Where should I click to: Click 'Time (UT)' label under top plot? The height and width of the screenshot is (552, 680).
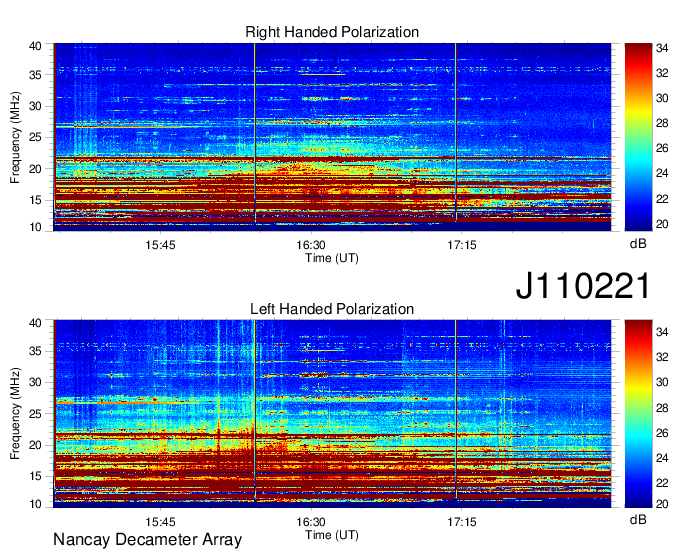332,258
